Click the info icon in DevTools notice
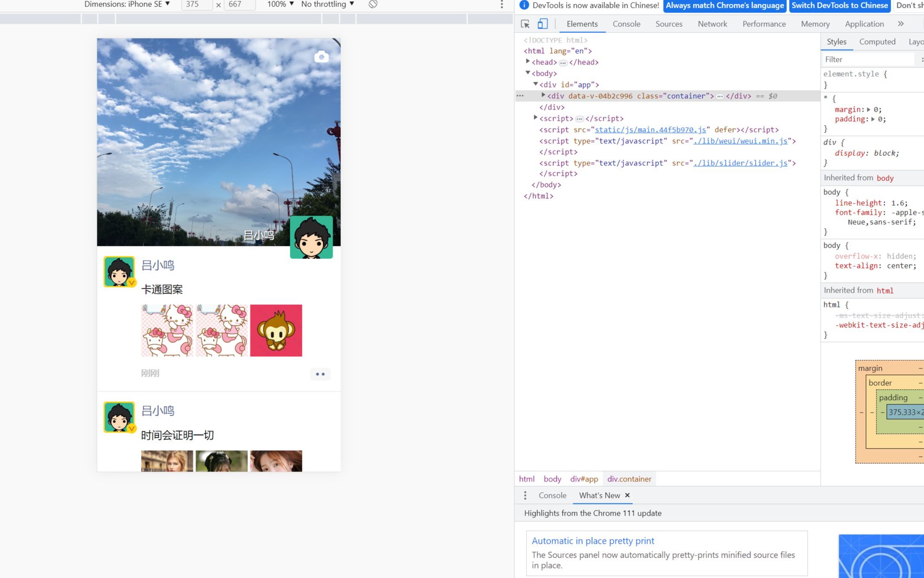This screenshot has height=578, width=924. (524, 5)
